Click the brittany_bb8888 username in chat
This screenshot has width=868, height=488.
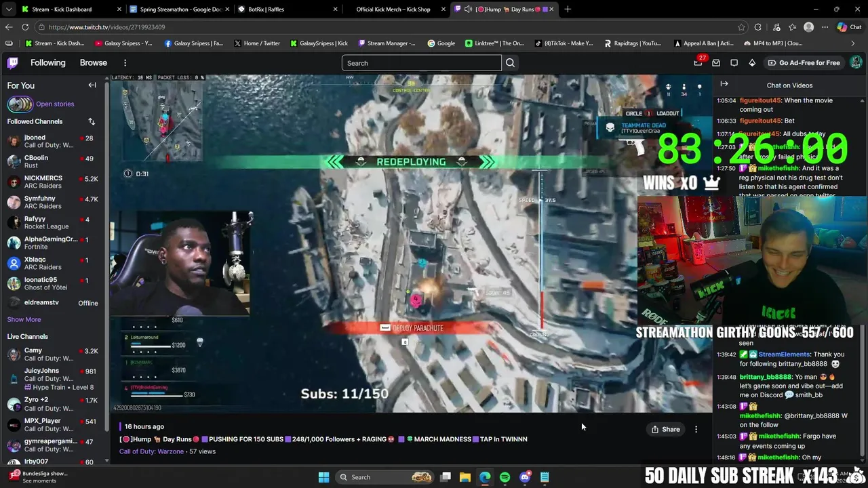(x=765, y=377)
